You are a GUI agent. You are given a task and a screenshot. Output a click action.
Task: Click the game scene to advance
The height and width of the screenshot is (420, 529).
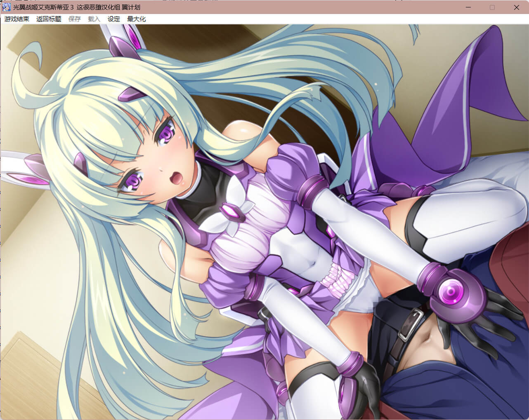coord(264,223)
